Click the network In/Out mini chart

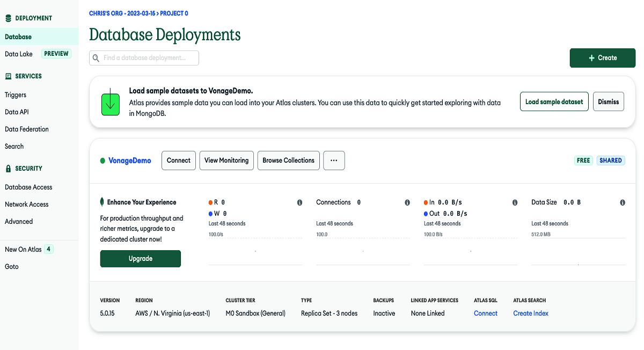coord(471,251)
